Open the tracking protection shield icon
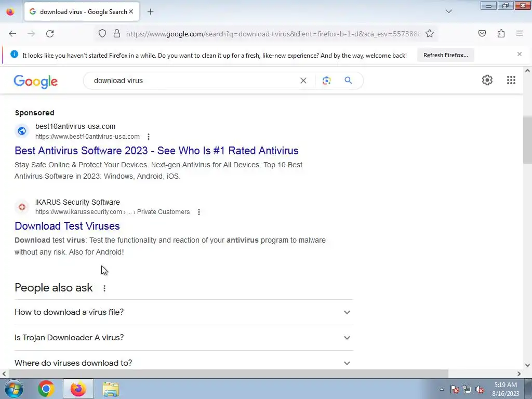 tap(102, 33)
